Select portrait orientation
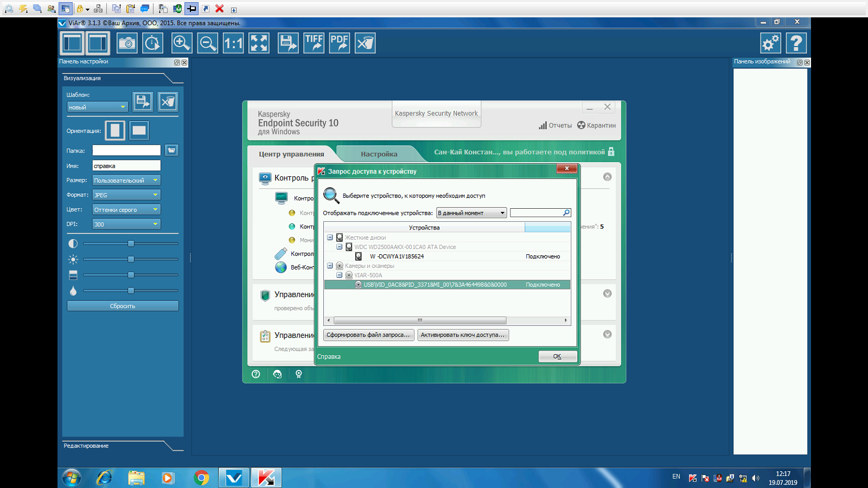Viewport: 868px width, 488px height. (115, 130)
